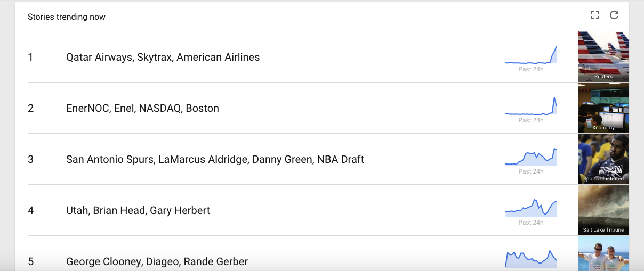Click the Reuters airplane thumbnail

(x=603, y=57)
